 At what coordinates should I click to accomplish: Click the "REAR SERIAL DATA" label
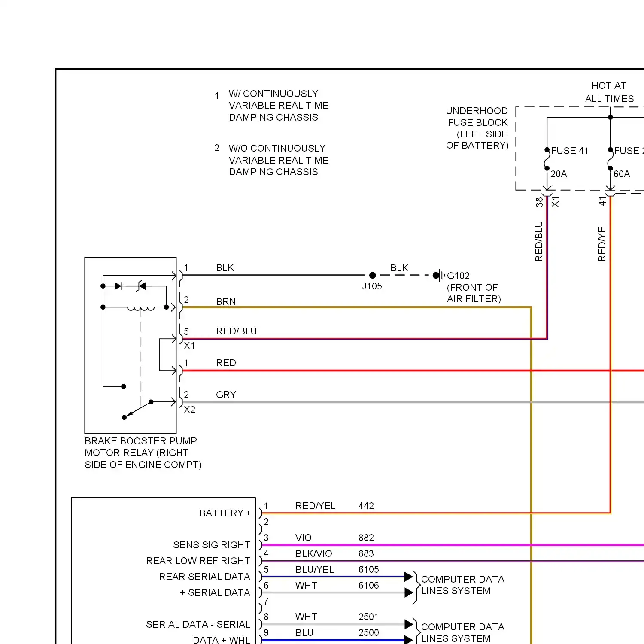(x=204, y=577)
